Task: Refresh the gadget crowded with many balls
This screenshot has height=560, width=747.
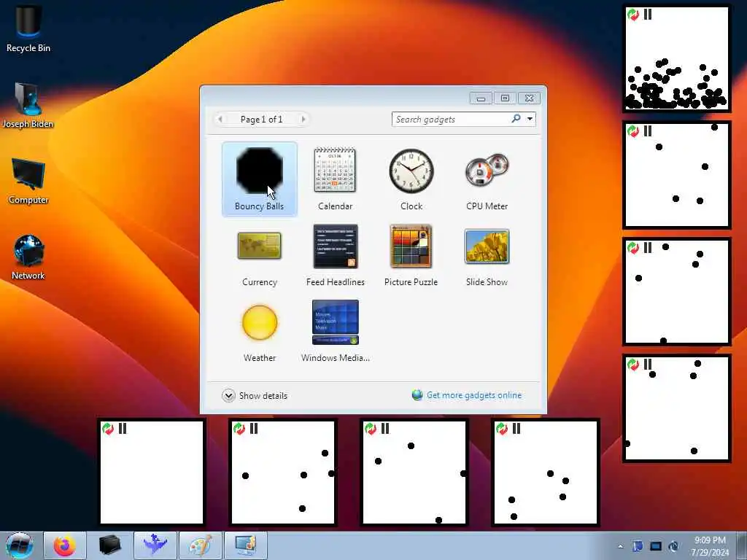Action: tap(632, 15)
